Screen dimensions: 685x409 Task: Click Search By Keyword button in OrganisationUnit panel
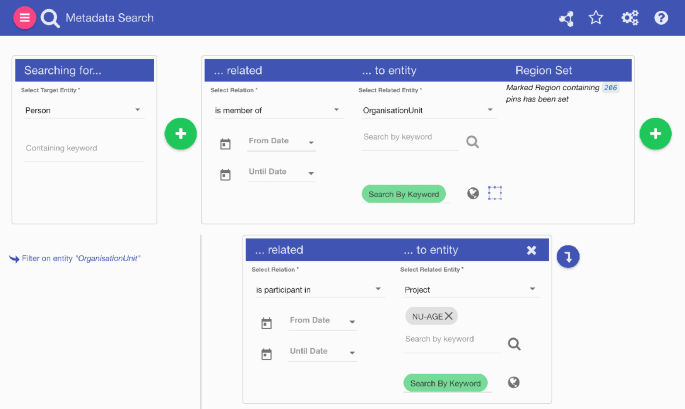pos(404,194)
